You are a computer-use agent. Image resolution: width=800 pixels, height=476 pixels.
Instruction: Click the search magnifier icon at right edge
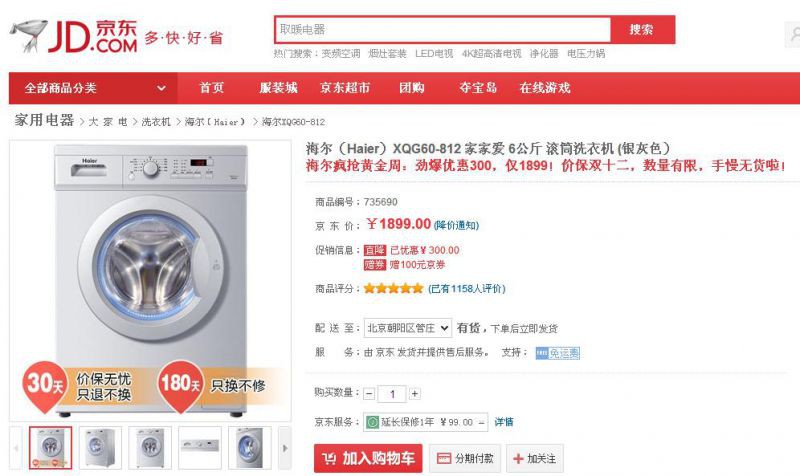click(x=791, y=36)
